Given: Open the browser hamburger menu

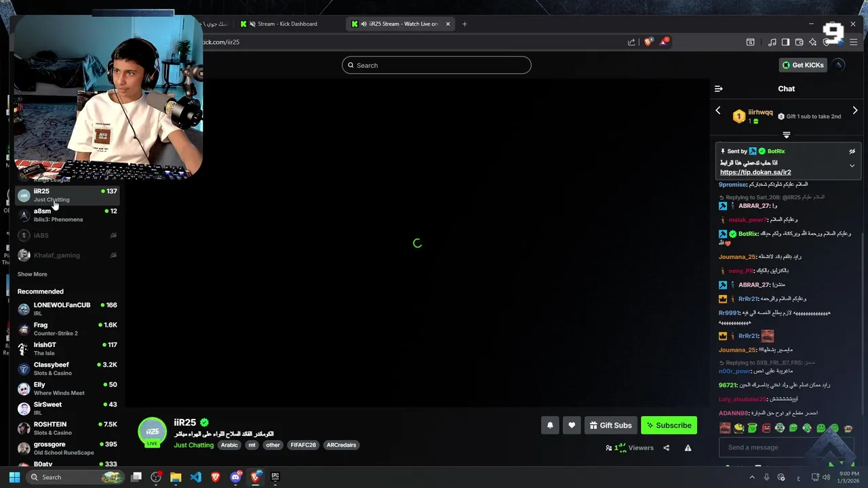Looking at the screenshot, I should click(x=854, y=42).
